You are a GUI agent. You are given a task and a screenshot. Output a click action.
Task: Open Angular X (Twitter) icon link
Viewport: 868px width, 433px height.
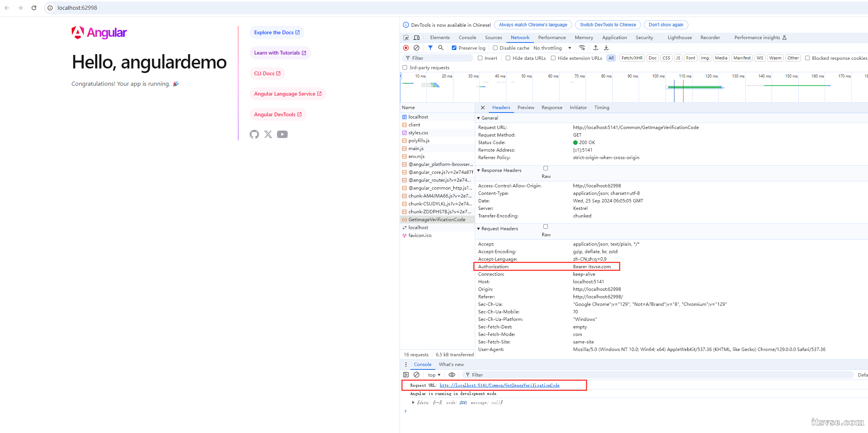coord(268,134)
